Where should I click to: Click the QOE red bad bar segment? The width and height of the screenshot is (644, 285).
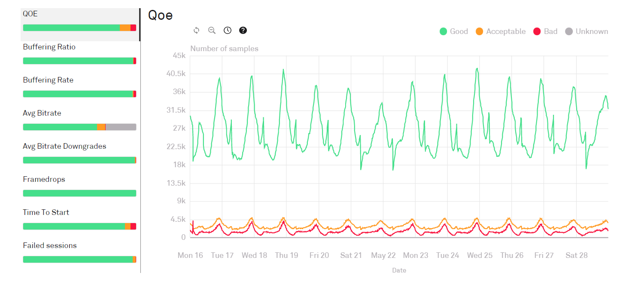pos(133,28)
